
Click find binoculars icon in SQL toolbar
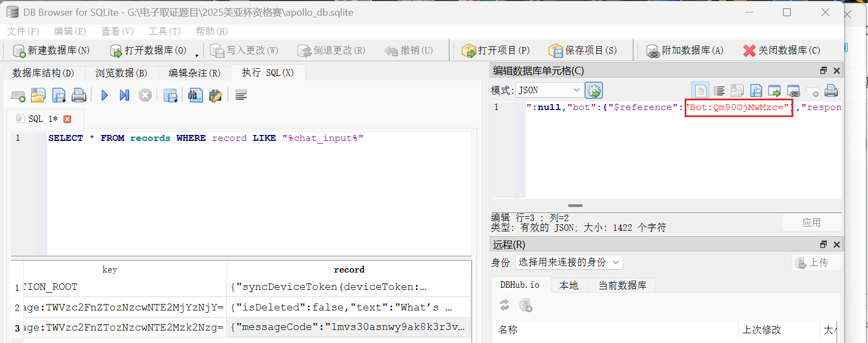(x=195, y=95)
